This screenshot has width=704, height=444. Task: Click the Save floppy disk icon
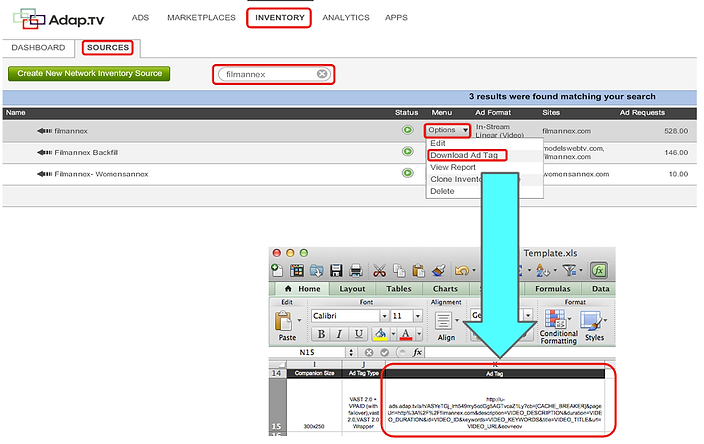pos(336,270)
